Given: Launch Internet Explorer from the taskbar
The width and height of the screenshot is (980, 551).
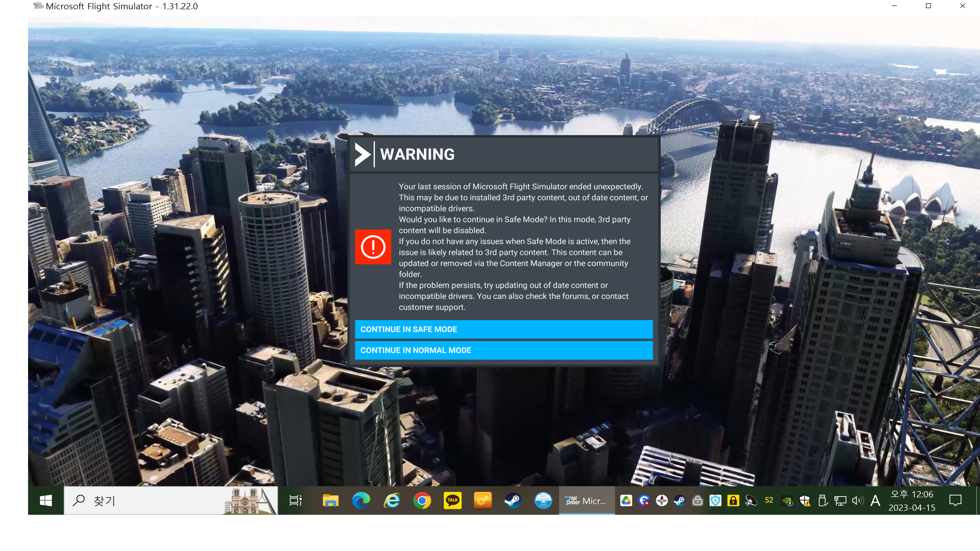Looking at the screenshot, I should 391,500.
